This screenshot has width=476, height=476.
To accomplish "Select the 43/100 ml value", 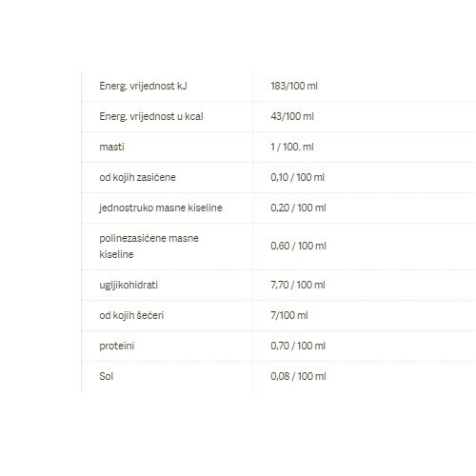I will point(292,116).
